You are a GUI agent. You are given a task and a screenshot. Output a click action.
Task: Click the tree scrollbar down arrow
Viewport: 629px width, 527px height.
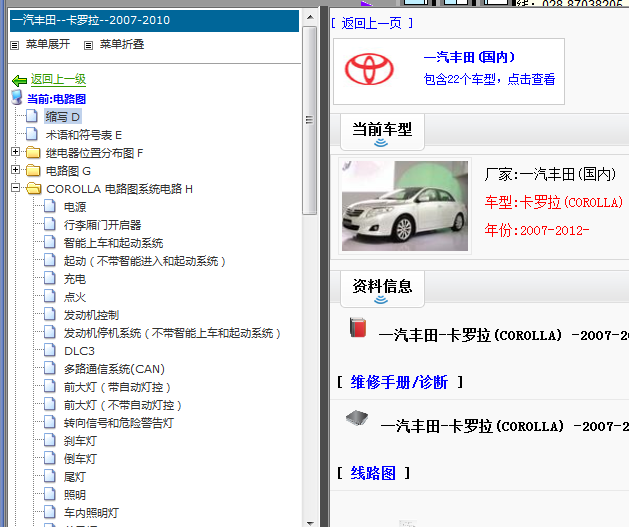coord(310,523)
